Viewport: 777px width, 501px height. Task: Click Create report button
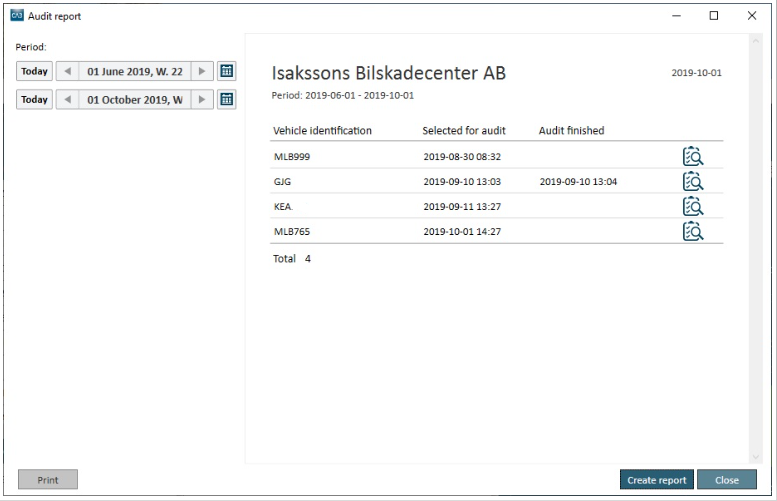point(657,480)
